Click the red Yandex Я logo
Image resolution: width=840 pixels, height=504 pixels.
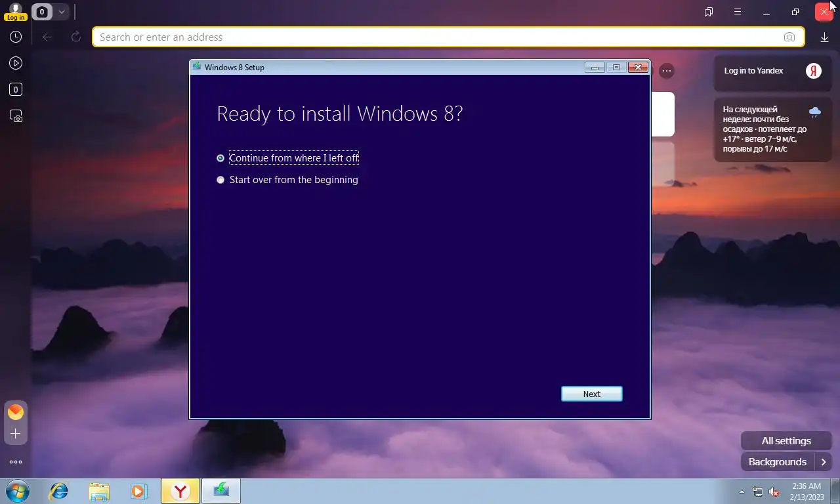tap(813, 71)
